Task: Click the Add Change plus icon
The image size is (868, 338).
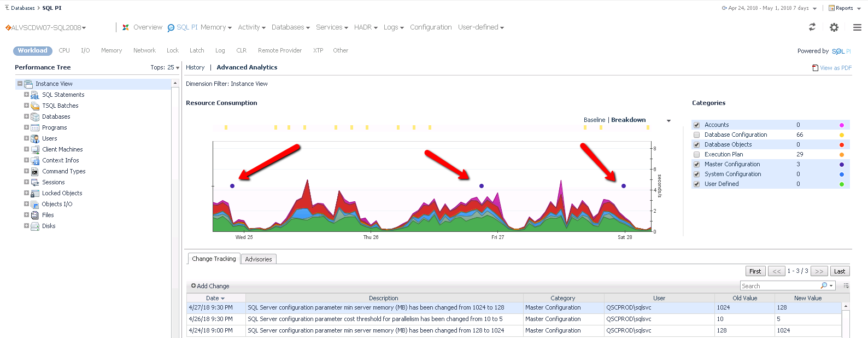Action: 193,286
